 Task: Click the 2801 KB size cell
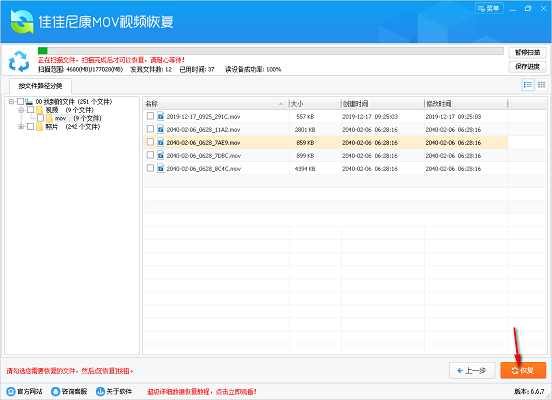pyautogui.click(x=305, y=130)
